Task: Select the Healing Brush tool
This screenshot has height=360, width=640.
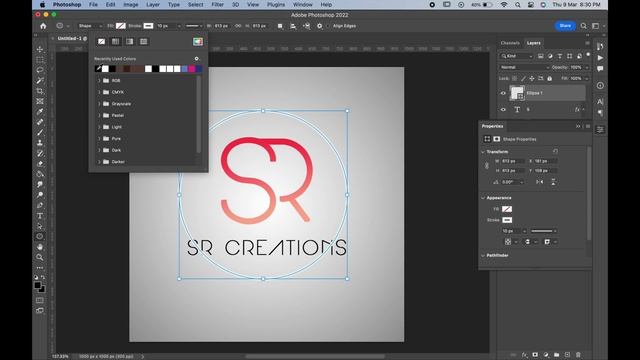Action: tap(40, 122)
